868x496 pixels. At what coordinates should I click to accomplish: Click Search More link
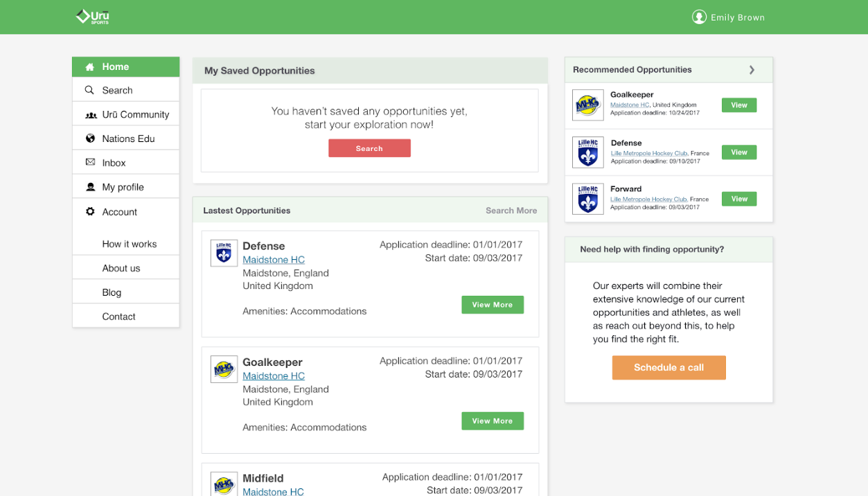[511, 211]
